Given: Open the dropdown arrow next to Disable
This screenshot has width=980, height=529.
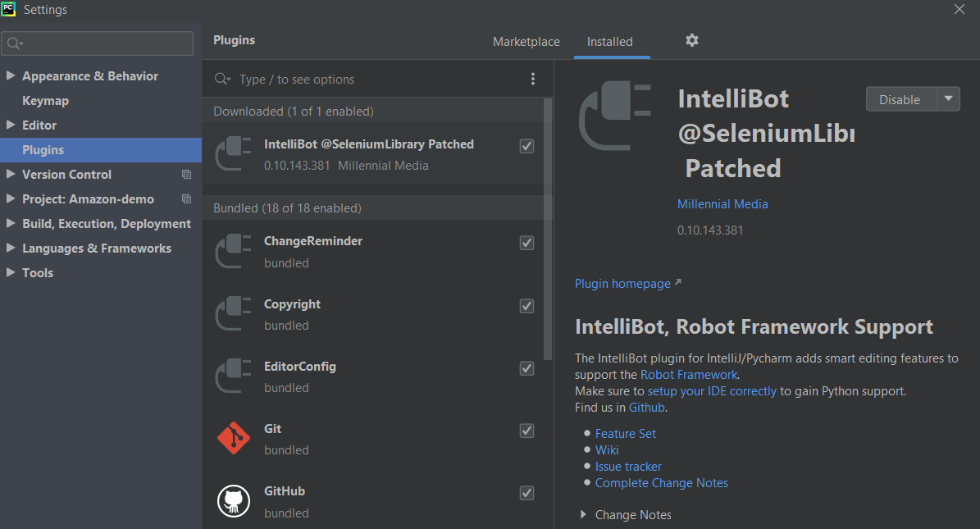Looking at the screenshot, I should click(x=949, y=99).
